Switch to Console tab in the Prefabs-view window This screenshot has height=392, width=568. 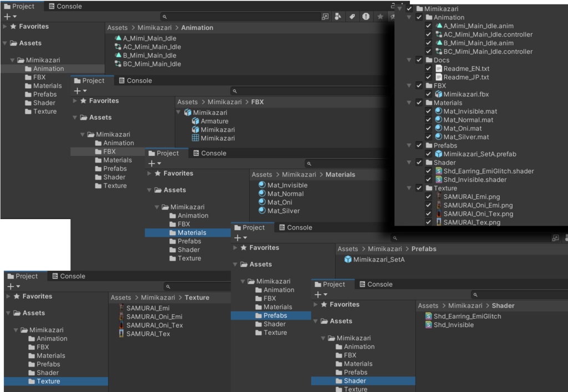point(296,228)
